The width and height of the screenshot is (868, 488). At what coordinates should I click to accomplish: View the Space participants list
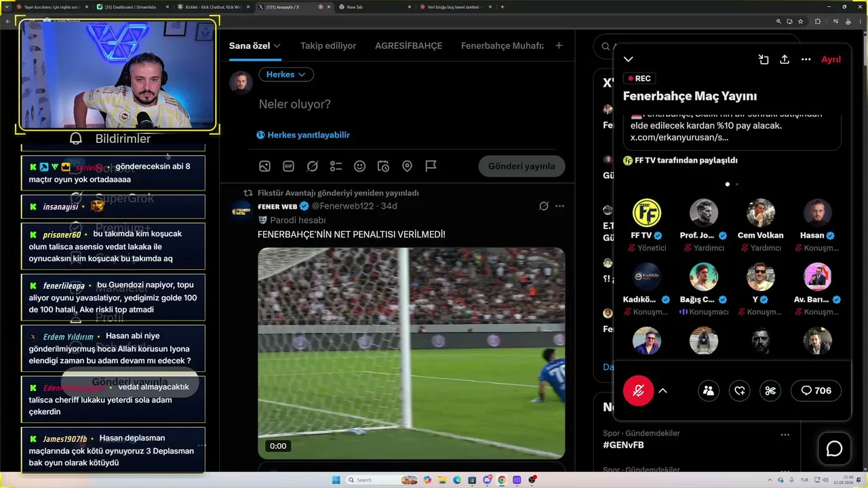pyautogui.click(x=709, y=390)
